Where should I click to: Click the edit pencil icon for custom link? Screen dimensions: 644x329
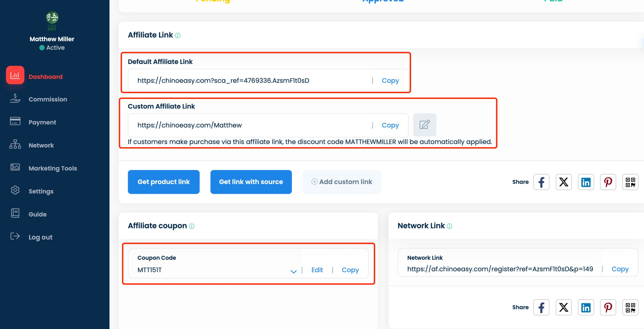click(424, 125)
